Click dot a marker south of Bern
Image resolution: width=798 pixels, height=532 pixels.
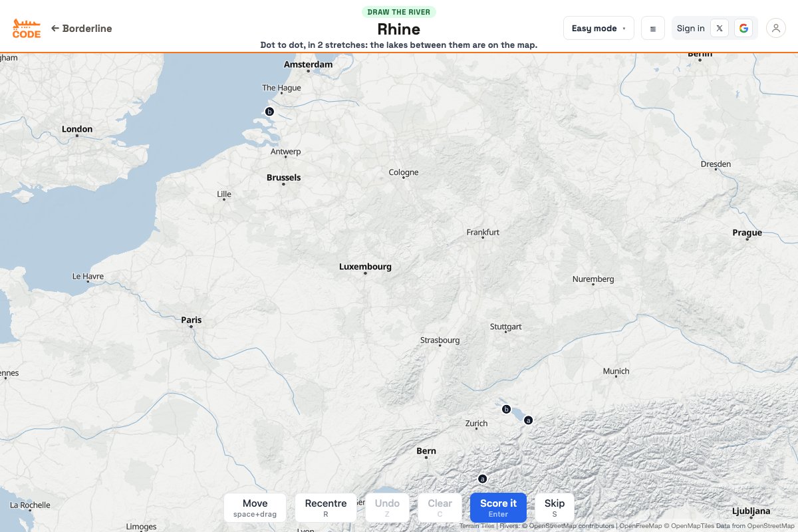point(483,479)
